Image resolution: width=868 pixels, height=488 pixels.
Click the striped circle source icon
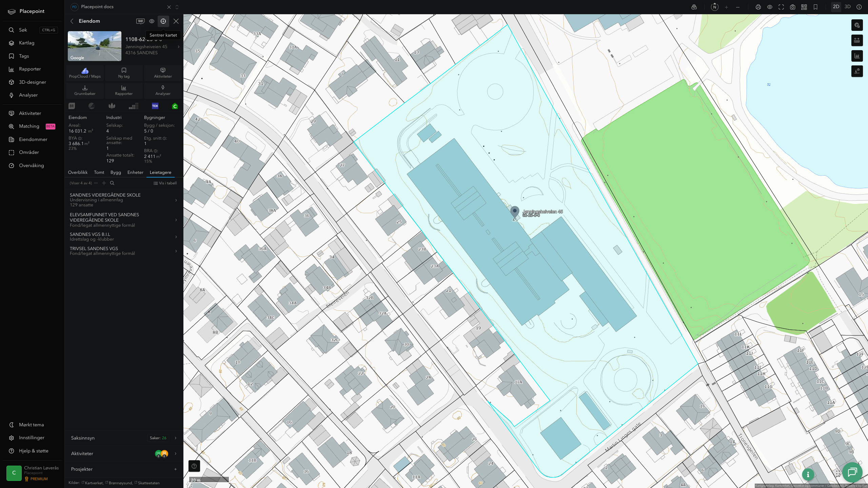[x=92, y=106]
